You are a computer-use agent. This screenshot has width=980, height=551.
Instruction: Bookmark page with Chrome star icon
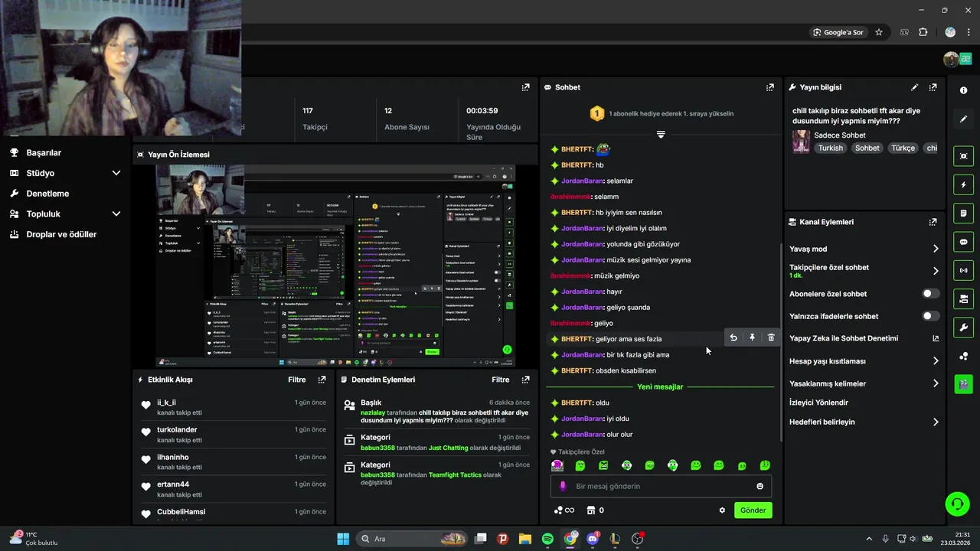tap(879, 32)
